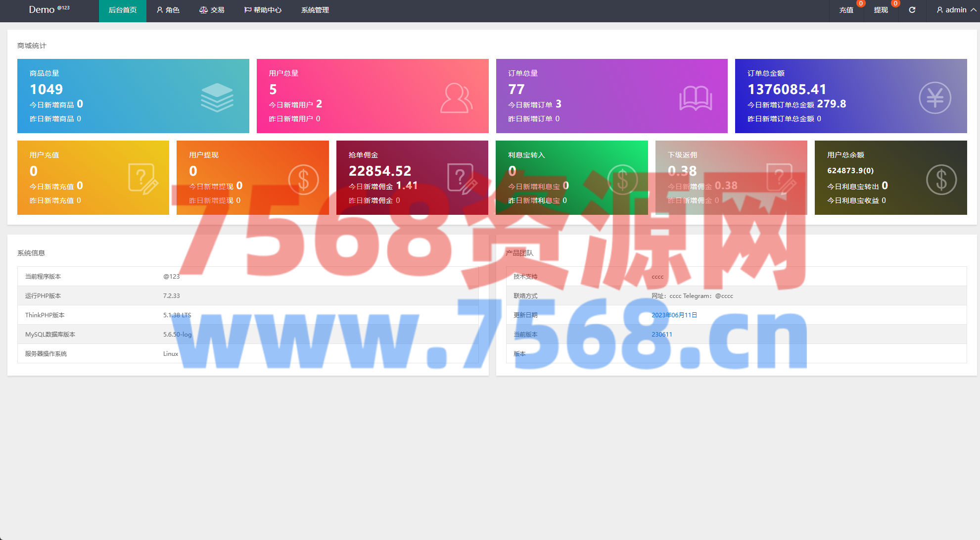980x540 pixels.
Task: Click the refresh icon in top bar
Action: (912, 10)
